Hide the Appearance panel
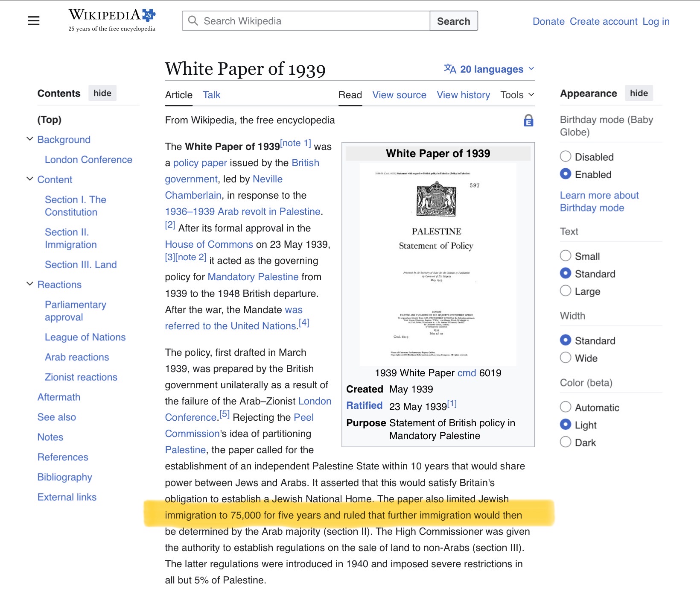Viewport: 700px width, 595px height. [639, 93]
